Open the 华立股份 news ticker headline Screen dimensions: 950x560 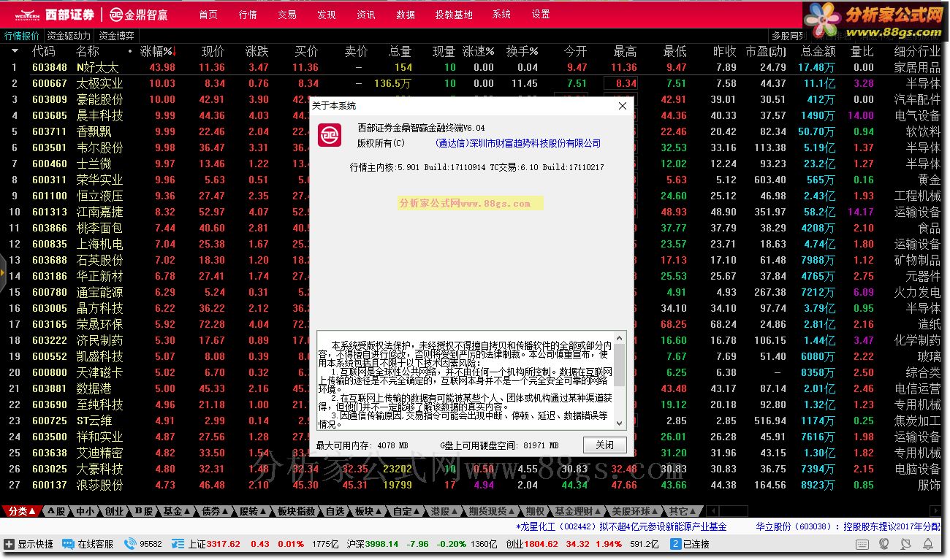click(848, 526)
